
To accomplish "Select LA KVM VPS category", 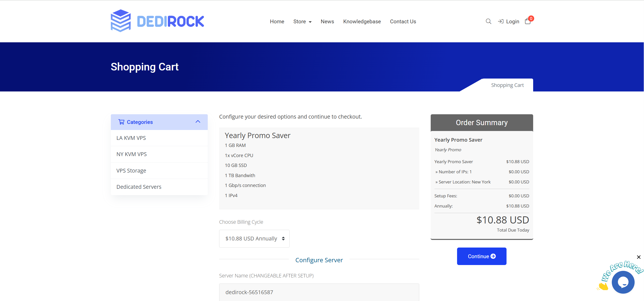I will click(x=159, y=138).
